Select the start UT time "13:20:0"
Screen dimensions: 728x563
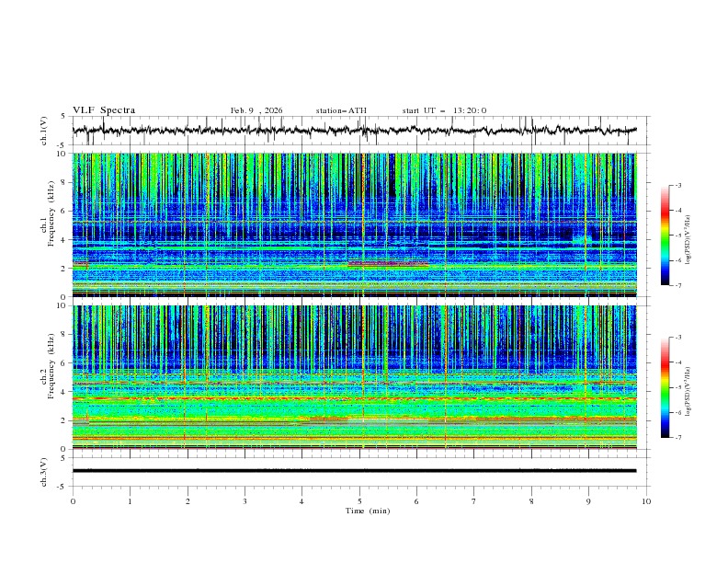click(469, 110)
